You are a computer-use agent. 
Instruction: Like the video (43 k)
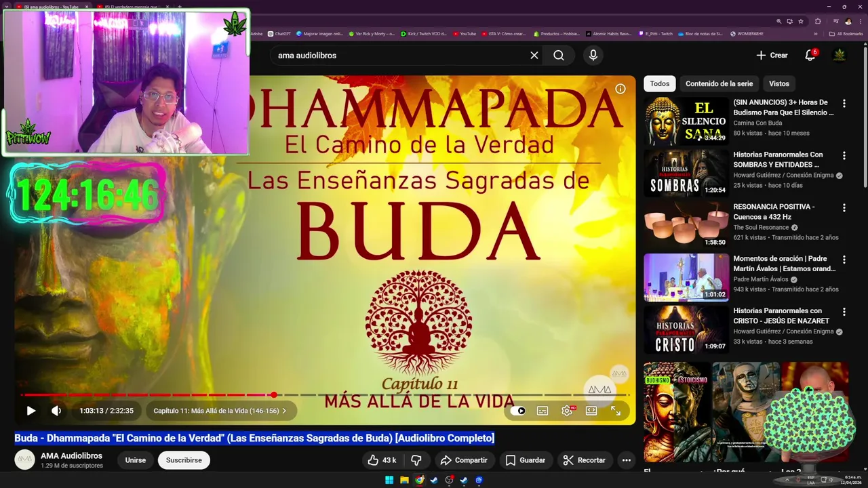382,460
